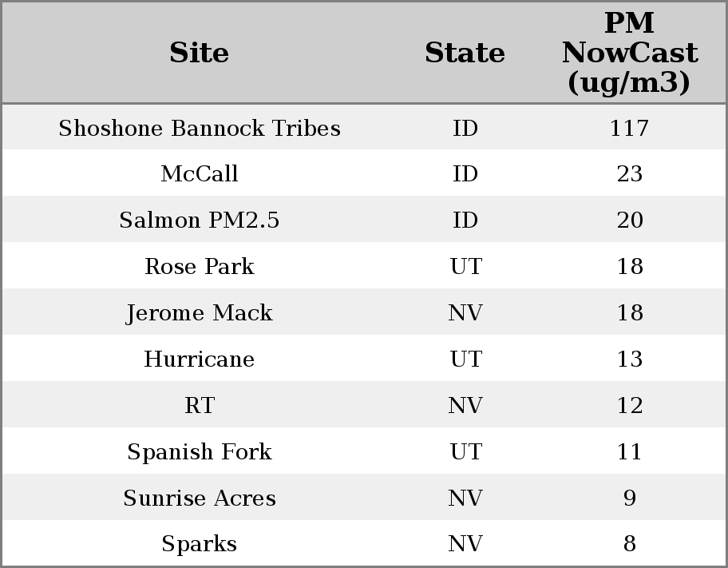Click the Jerome Mack site name
728x568 pixels.
click(199, 313)
